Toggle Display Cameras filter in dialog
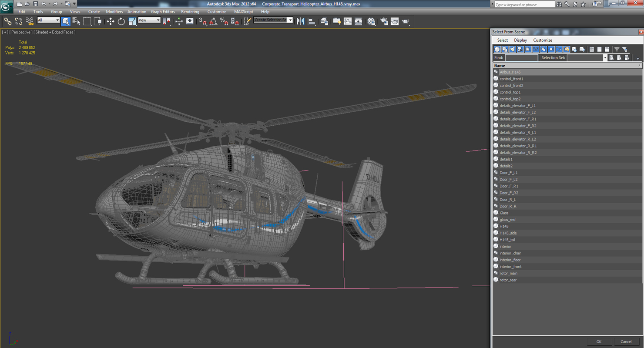 point(520,49)
